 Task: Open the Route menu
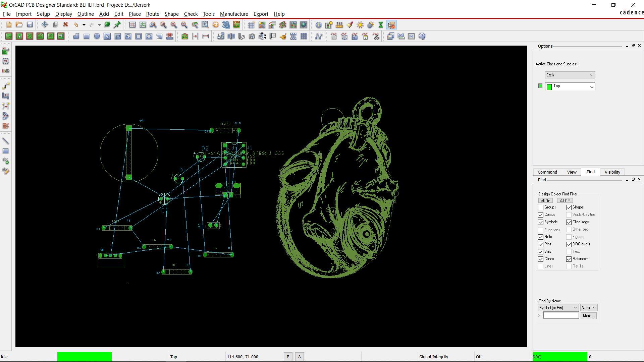click(152, 14)
